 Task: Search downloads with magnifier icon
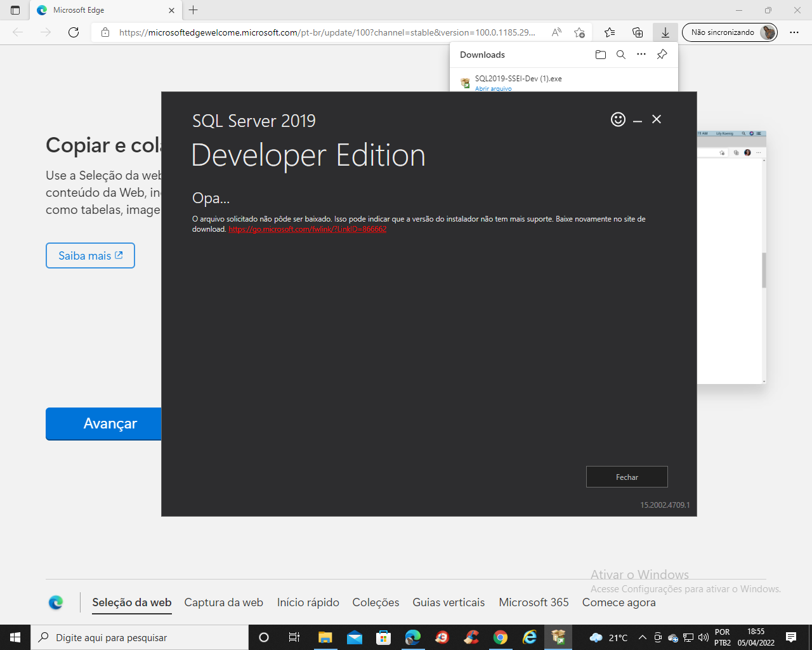click(x=621, y=55)
